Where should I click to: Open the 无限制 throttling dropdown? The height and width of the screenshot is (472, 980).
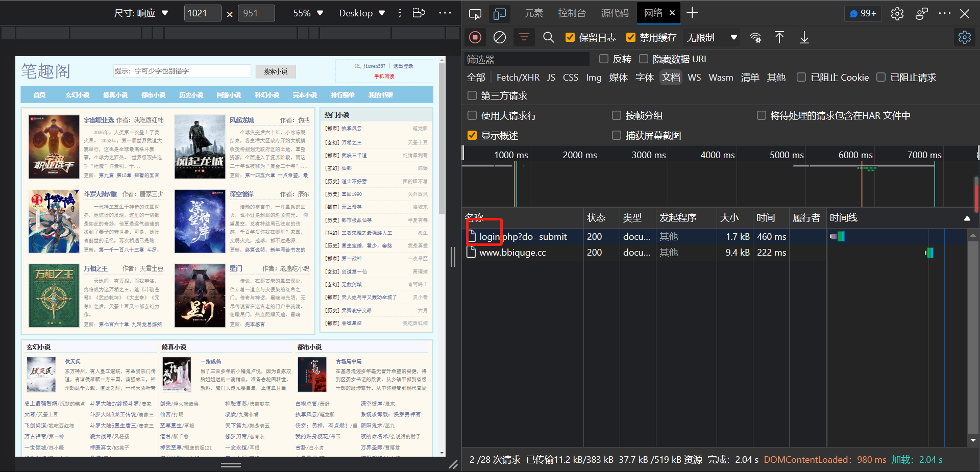coord(712,37)
